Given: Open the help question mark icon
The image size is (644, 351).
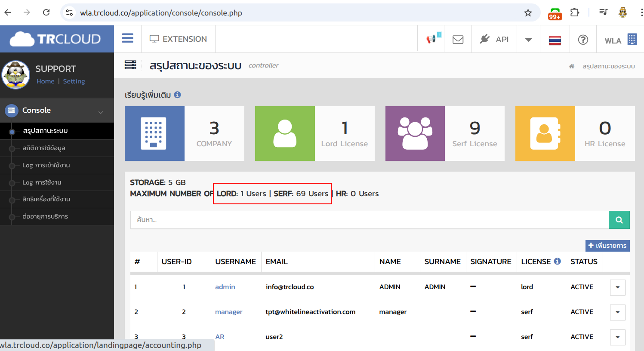Looking at the screenshot, I should (583, 40).
